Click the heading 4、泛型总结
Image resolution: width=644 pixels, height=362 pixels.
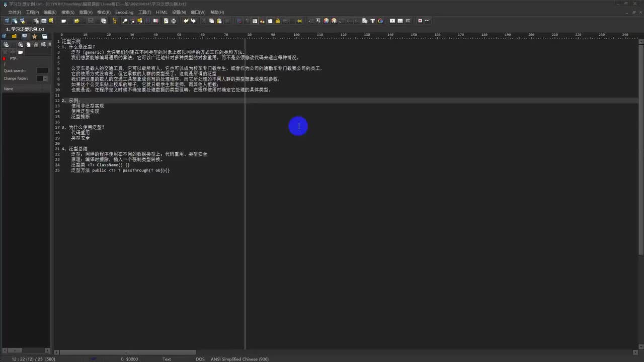[x=74, y=149]
